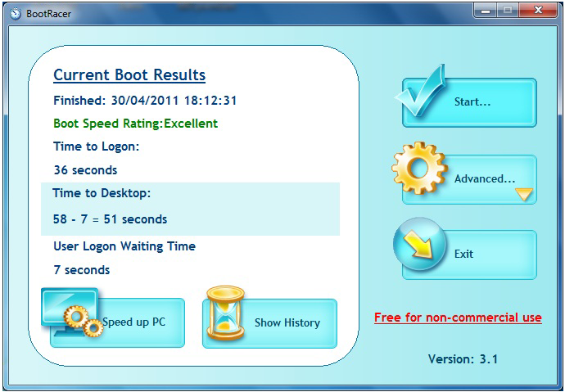Click the checkmark icon on Start button

[x=420, y=91]
